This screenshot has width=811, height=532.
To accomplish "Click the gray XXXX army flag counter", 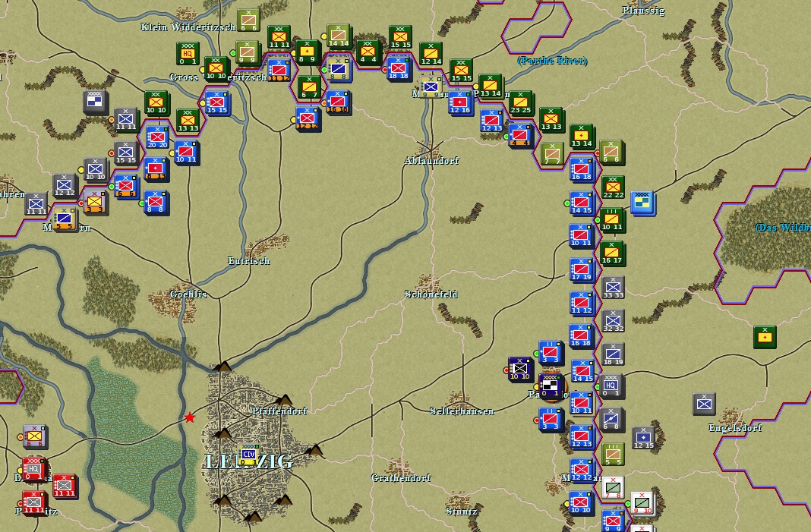I will click(x=95, y=102).
